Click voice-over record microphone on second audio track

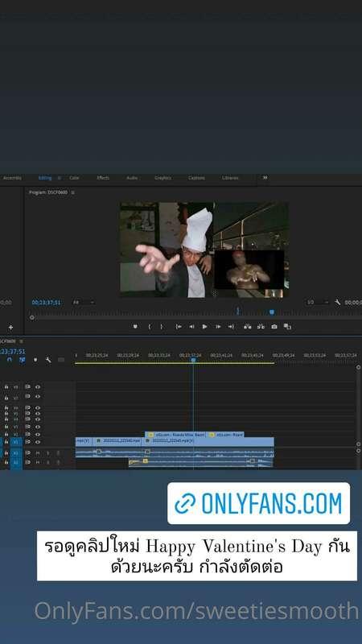pyautogui.click(x=58, y=462)
